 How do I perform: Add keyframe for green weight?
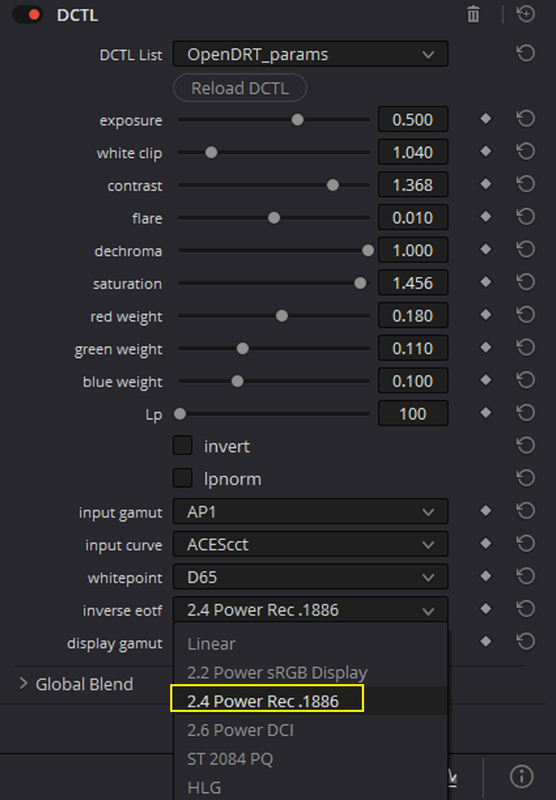click(486, 347)
